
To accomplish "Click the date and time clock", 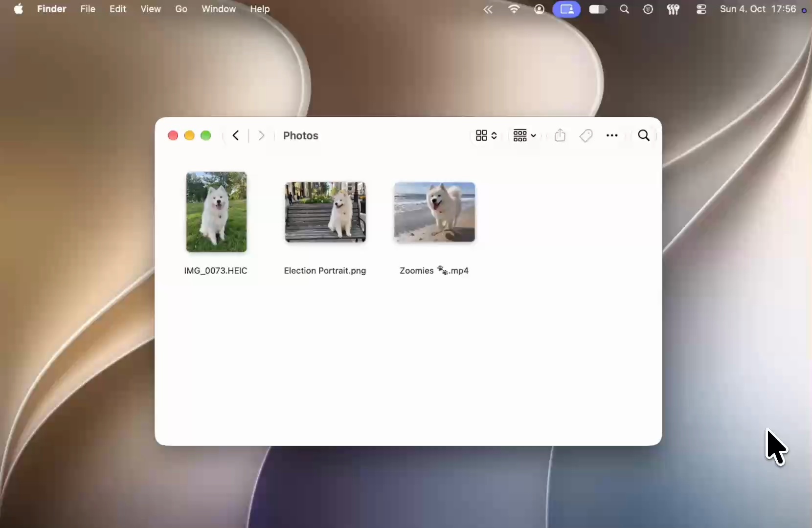I will pyautogui.click(x=758, y=9).
